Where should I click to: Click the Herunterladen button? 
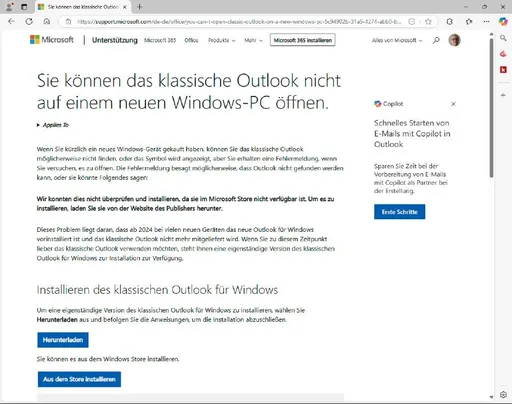tap(63, 340)
